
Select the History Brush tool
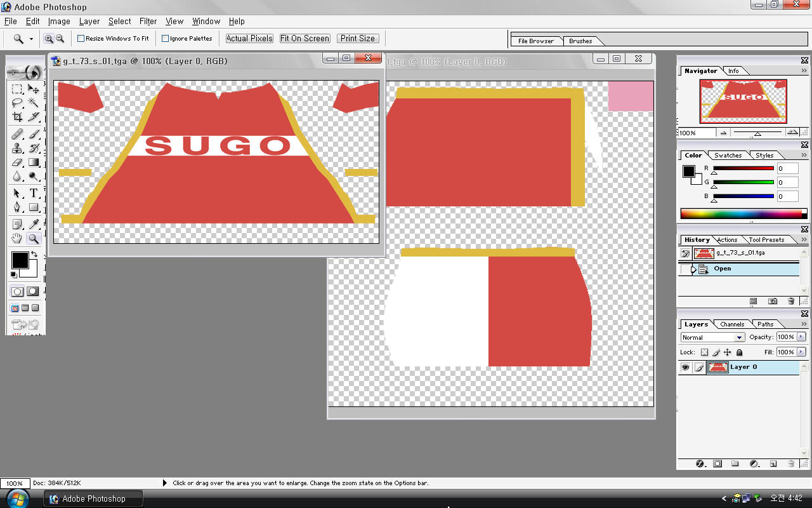coord(34,148)
